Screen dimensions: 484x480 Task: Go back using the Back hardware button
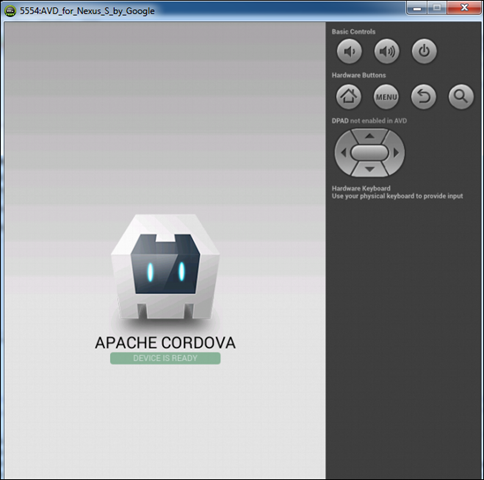click(x=423, y=97)
